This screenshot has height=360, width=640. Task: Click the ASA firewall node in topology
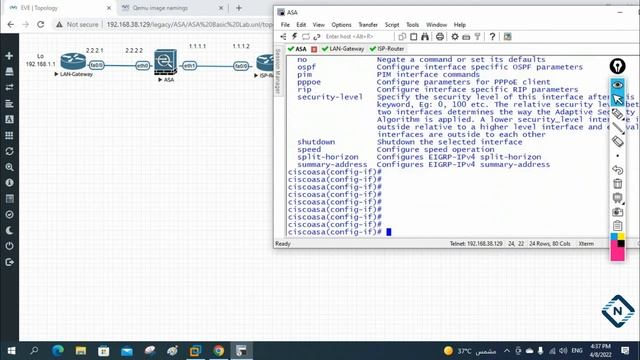pos(165,62)
